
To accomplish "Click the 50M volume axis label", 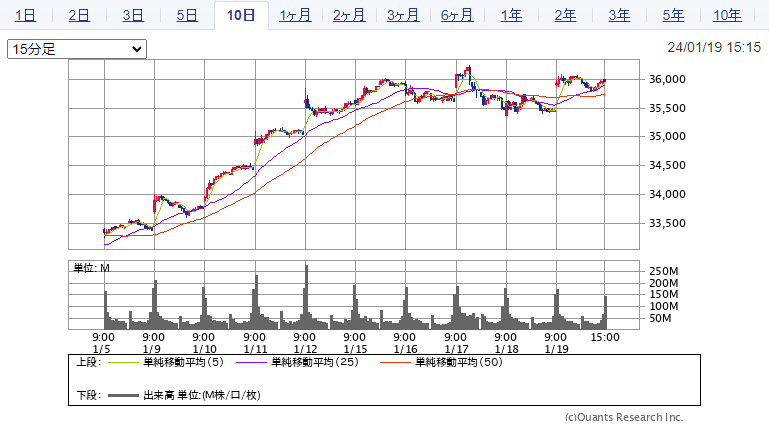I will (660, 318).
